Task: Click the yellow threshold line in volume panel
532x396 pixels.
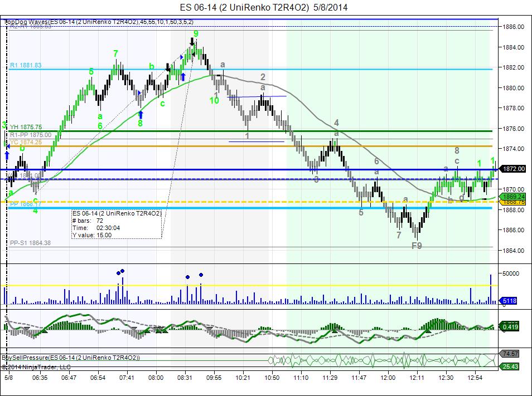Action: pos(249,286)
